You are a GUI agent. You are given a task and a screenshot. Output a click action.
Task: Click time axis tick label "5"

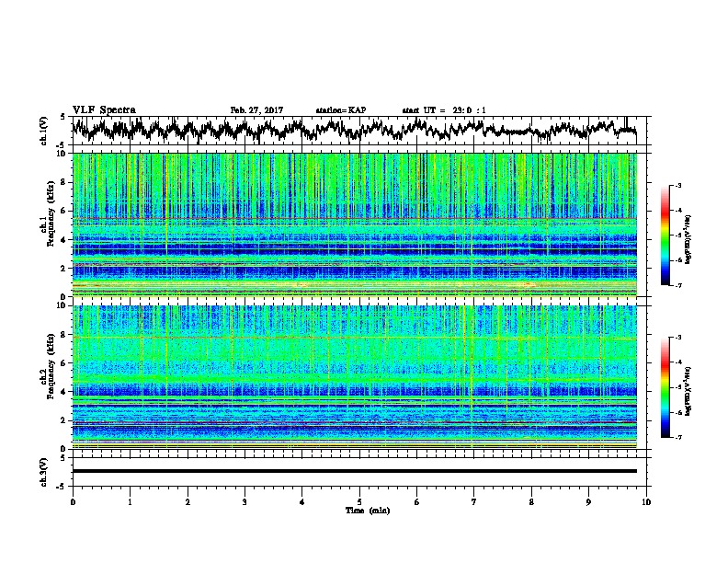tap(359, 502)
